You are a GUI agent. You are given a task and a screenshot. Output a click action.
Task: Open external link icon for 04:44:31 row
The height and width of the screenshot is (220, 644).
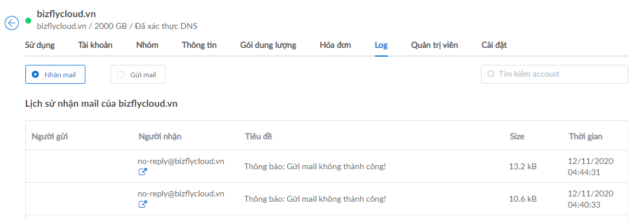point(142,172)
